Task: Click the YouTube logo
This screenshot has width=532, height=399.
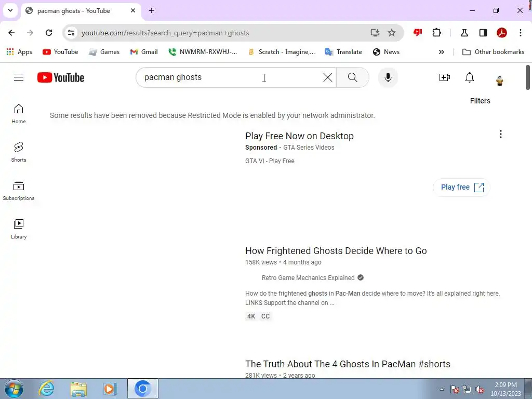Action: point(61,77)
